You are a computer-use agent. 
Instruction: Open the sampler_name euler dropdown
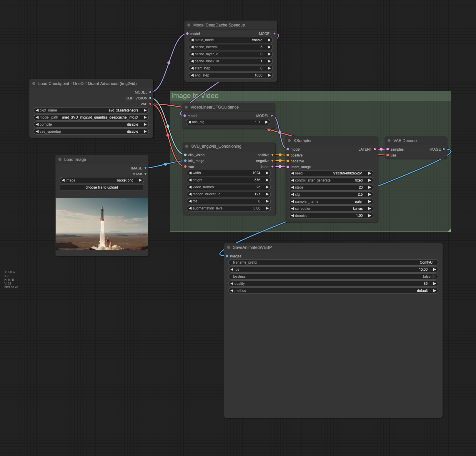[331, 202]
